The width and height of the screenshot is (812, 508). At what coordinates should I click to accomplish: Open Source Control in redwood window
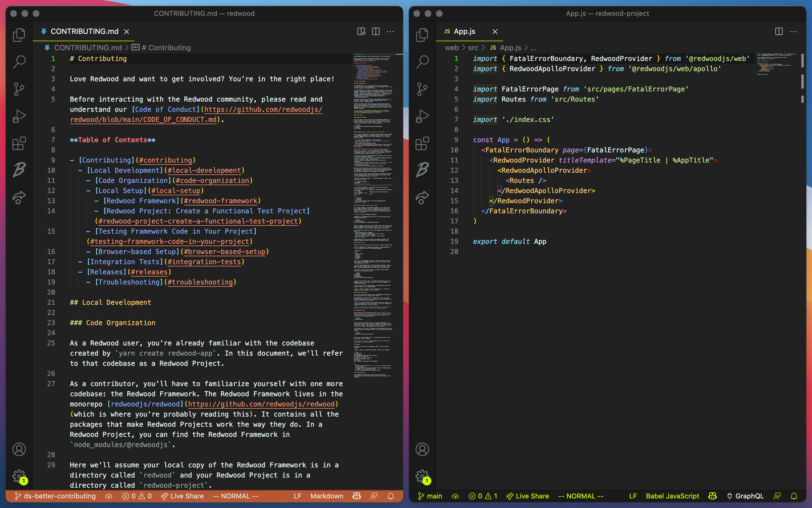[x=19, y=89]
